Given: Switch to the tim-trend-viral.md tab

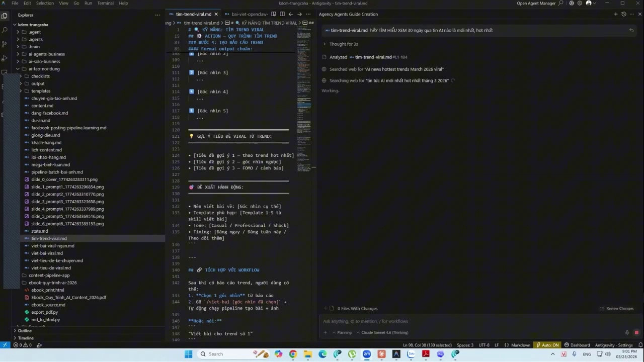Looking at the screenshot, I should point(193,14).
